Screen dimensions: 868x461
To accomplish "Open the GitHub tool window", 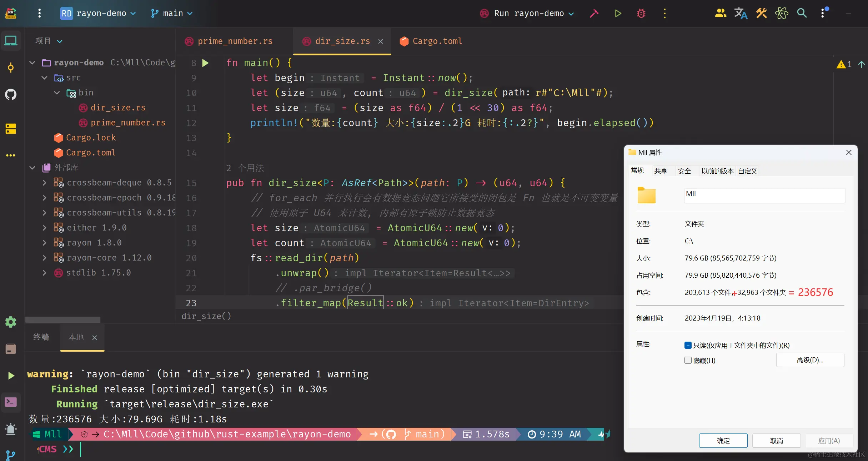I will (11, 95).
